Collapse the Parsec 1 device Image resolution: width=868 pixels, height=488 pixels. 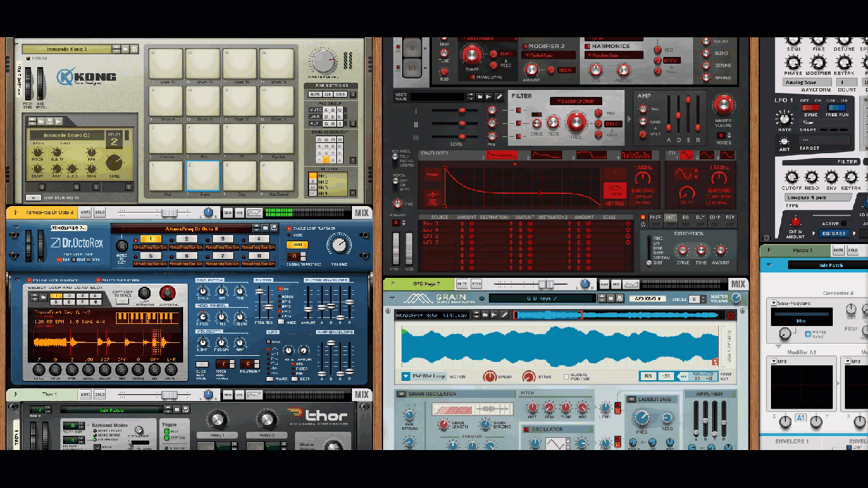[768, 250]
